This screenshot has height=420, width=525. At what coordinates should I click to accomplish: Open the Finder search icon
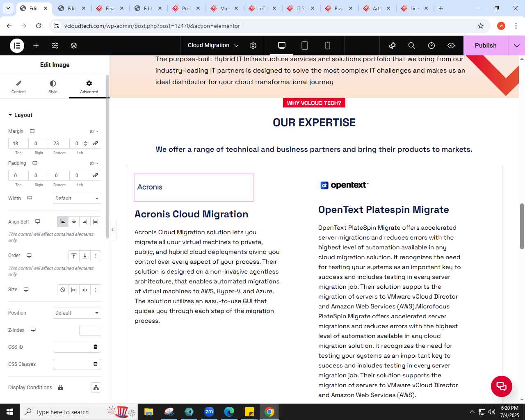coord(412,46)
